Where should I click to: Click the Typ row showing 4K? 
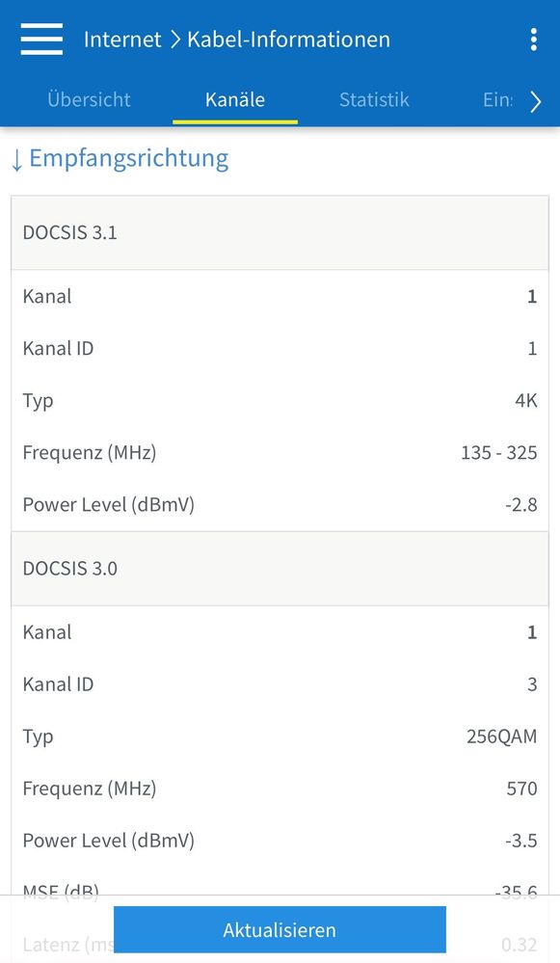(280, 400)
